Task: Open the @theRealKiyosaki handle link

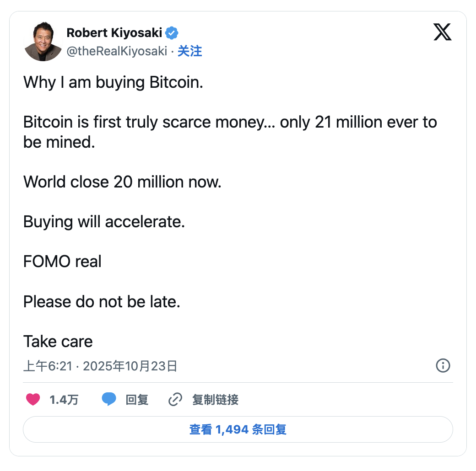Action: (117, 51)
